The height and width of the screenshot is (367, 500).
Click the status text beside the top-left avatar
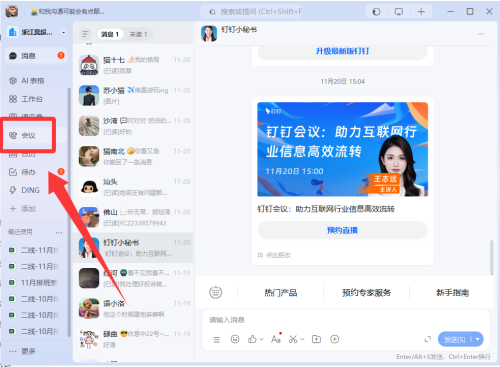coord(68,11)
